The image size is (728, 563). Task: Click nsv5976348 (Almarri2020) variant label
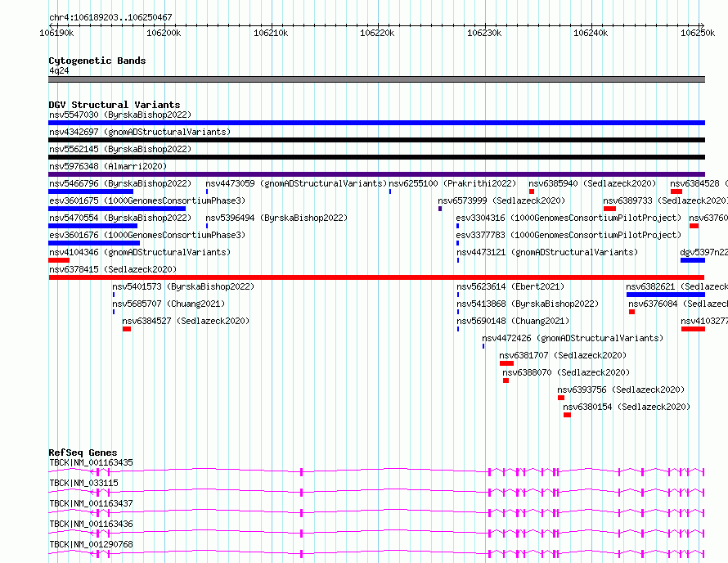(x=108, y=166)
